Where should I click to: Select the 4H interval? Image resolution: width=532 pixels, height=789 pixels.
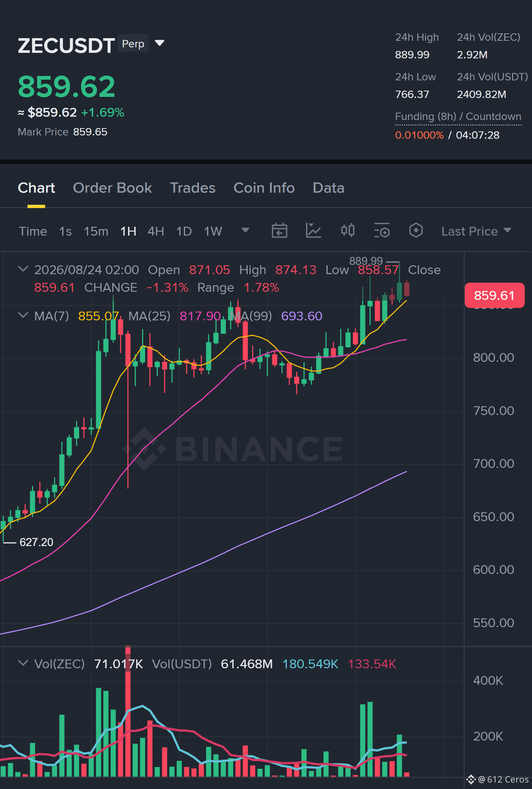click(x=156, y=231)
